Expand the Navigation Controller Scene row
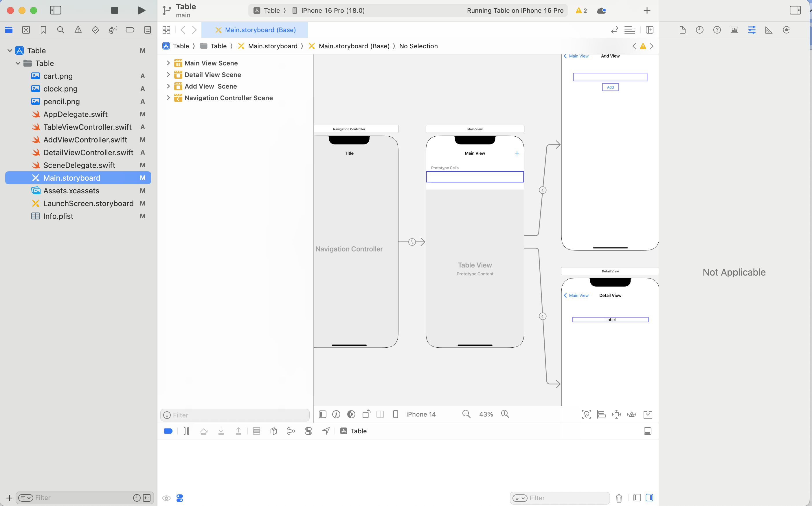 (168, 98)
